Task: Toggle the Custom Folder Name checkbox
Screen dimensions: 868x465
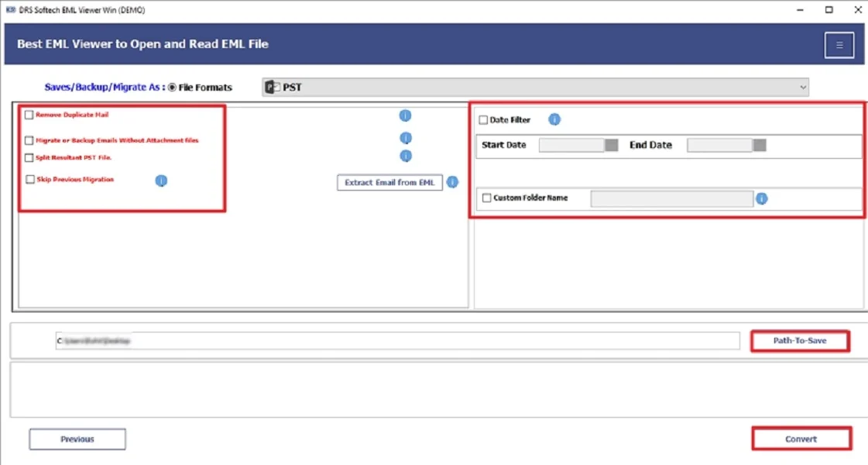Action: (486, 198)
